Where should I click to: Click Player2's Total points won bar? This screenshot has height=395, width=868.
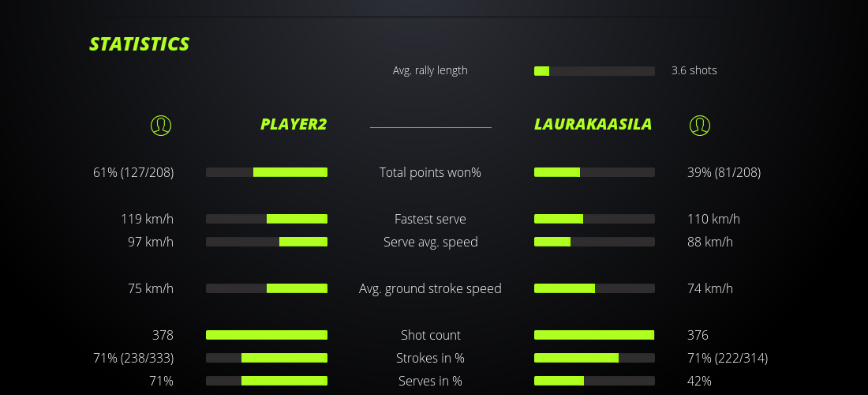[267, 172]
